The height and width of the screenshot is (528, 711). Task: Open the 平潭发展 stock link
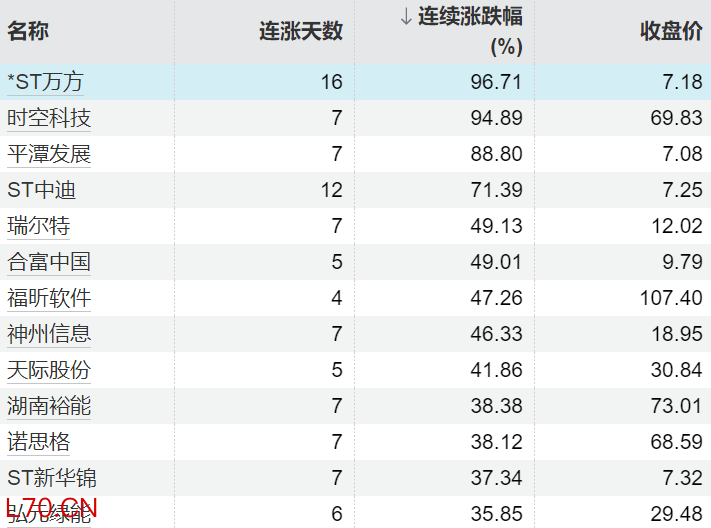pyautogui.click(x=49, y=154)
